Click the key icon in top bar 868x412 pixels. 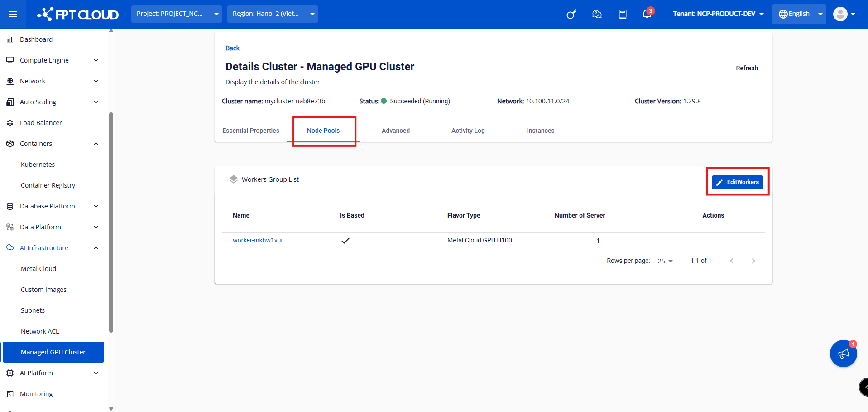click(x=571, y=14)
